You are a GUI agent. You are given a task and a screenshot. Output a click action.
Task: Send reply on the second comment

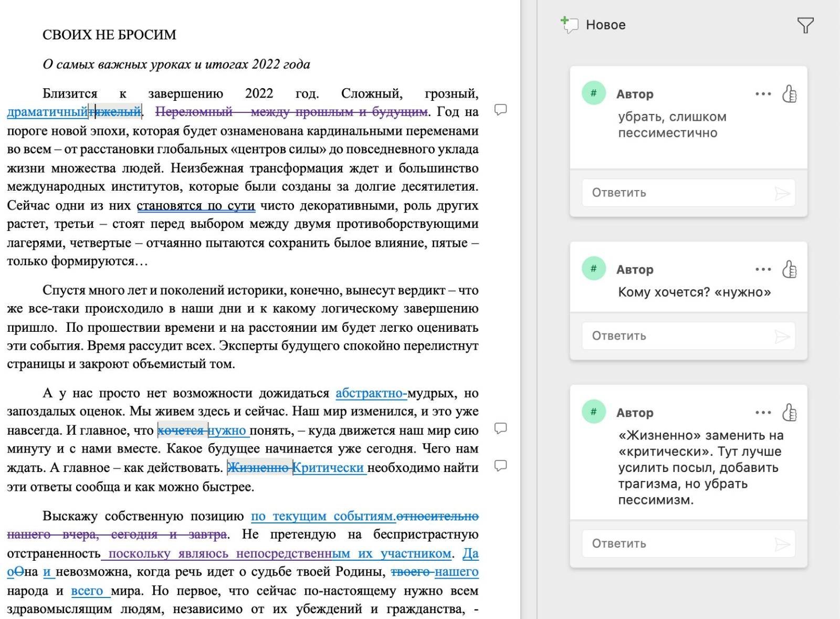[782, 337]
